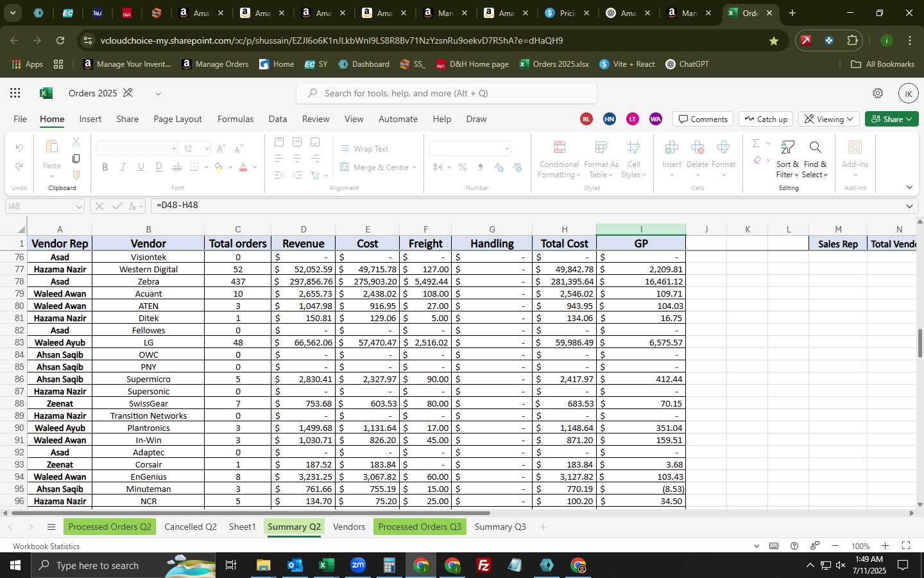Toggle Italic formatting

123,167
